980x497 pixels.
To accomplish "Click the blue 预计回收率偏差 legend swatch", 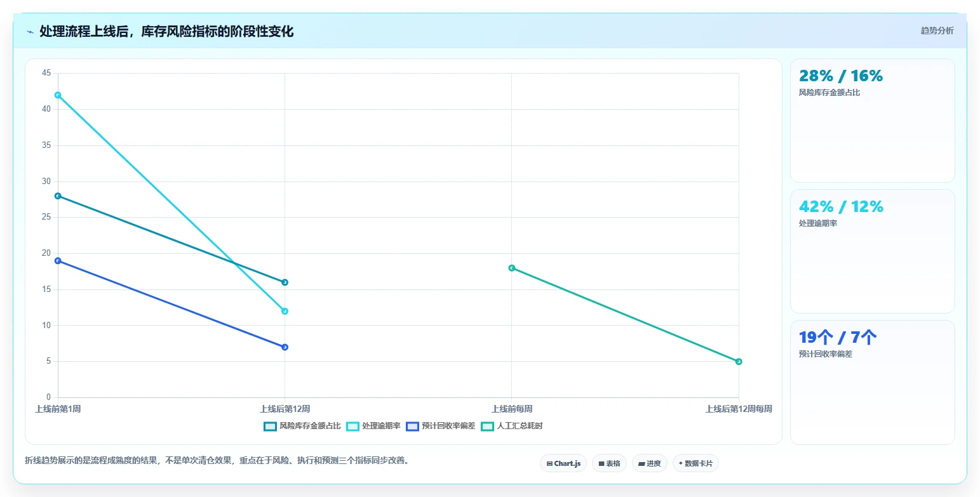I will coord(412,426).
